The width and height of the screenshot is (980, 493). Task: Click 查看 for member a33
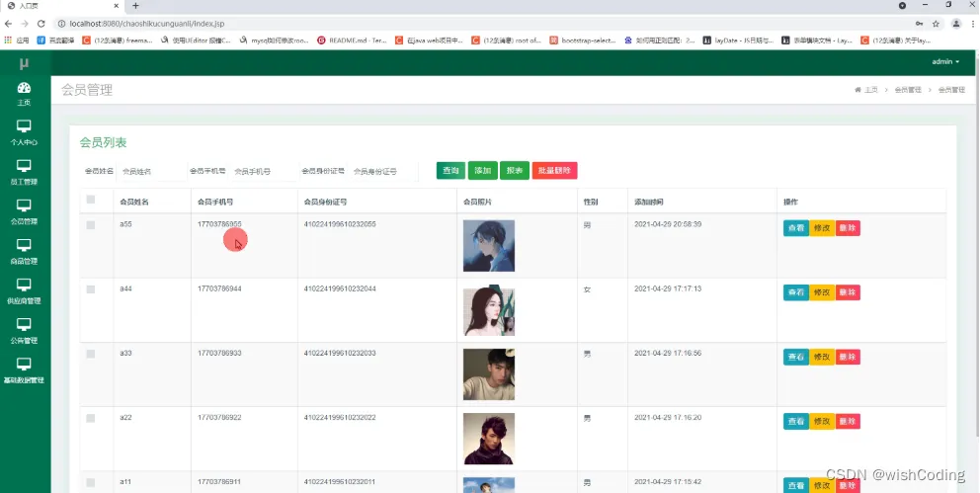[795, 357]
